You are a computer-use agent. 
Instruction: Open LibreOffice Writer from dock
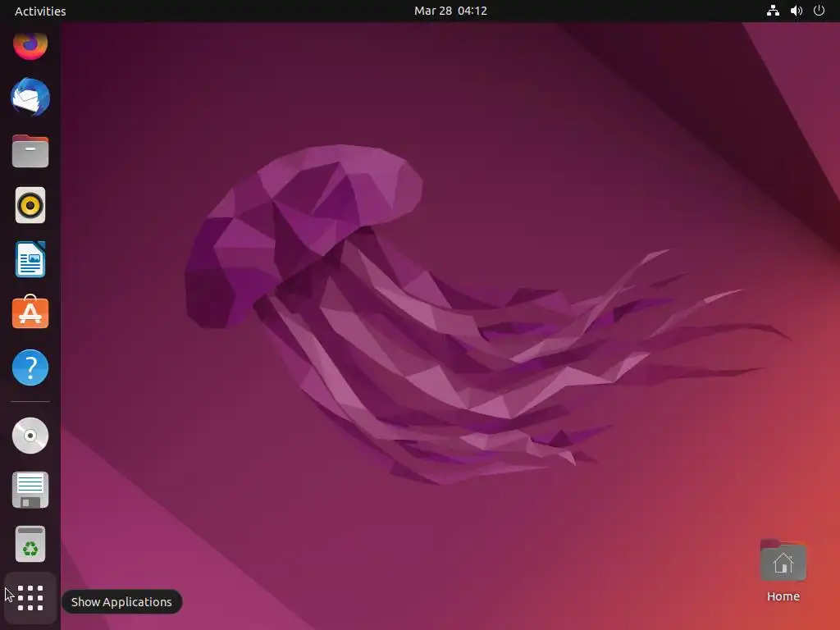pyautogui.click(x=30, y=259)
